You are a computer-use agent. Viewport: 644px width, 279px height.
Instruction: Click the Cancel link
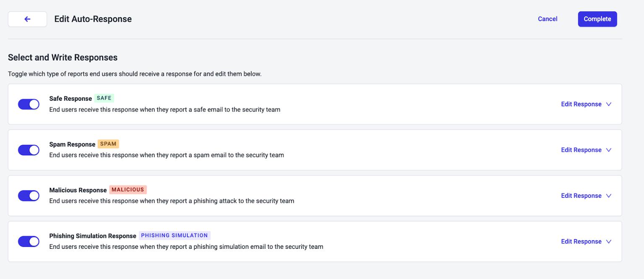pyautogui.click(x=548, y=19)
